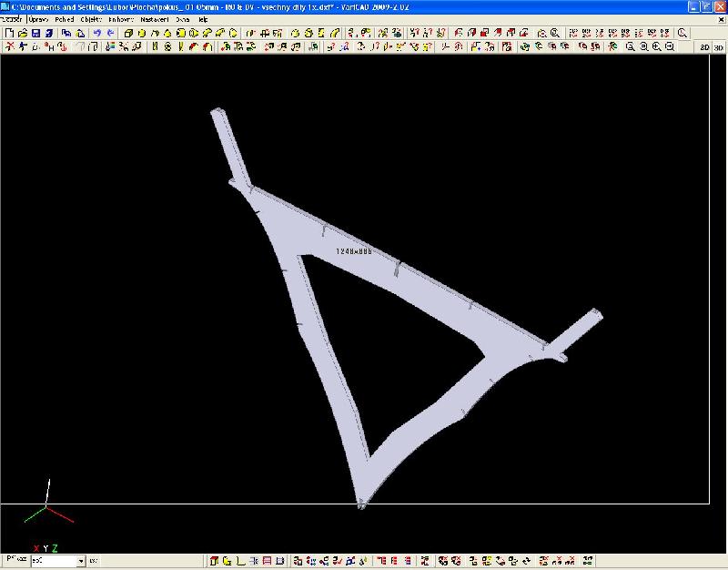728x570 pixels.
Task: Select the solid box creation tool
Action: tap(129, 33)
